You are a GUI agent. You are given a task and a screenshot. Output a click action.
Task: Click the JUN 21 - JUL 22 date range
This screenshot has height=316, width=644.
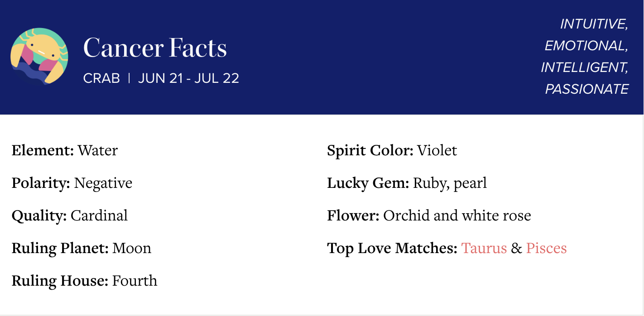click(x=188, y=79)
